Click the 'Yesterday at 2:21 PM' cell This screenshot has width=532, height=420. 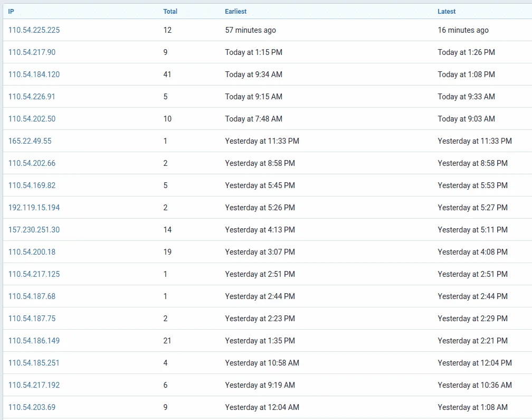tap(473, 341)
